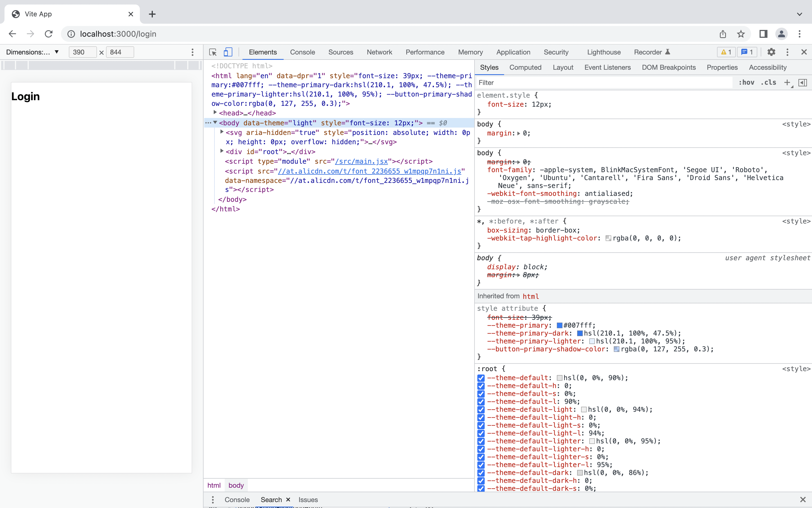Select html in the breadcrumb bar

point(214,485)
